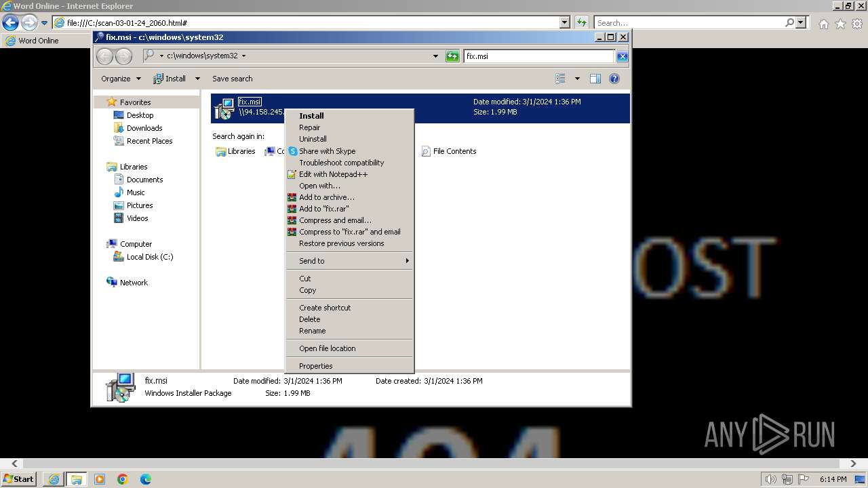Open Troubleshoot compatibility option

(349, 163)
